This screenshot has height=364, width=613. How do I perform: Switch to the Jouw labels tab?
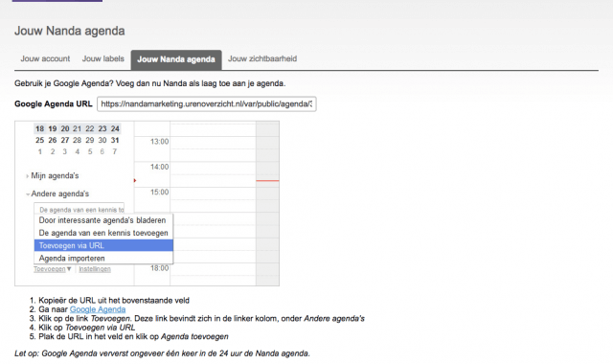coord(102,59)
